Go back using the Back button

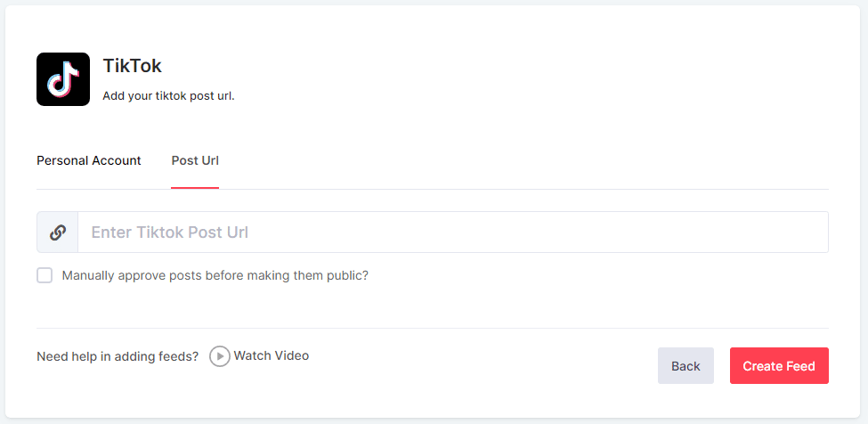685,366
